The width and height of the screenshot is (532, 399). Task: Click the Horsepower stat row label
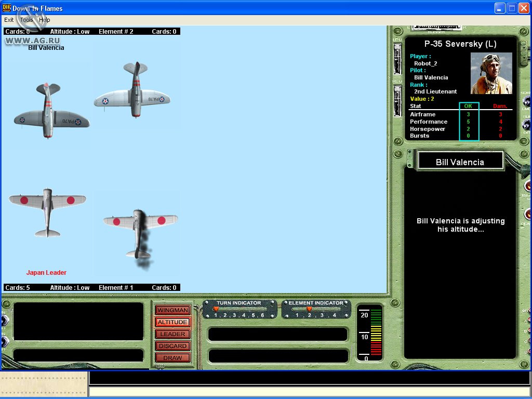point(428,129)
